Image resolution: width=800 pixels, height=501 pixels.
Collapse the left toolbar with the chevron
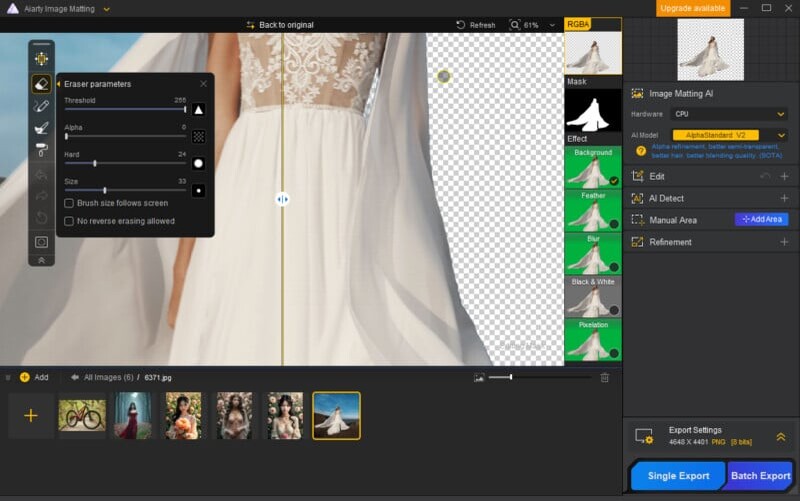pyautogui.click(x=41, y=260)
